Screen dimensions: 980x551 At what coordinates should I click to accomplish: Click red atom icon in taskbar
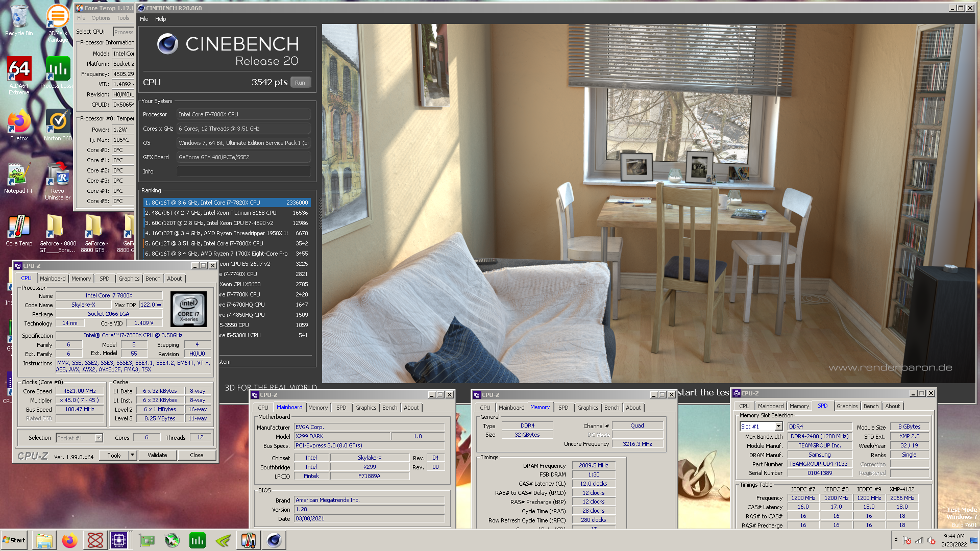(x=95, y=540)
